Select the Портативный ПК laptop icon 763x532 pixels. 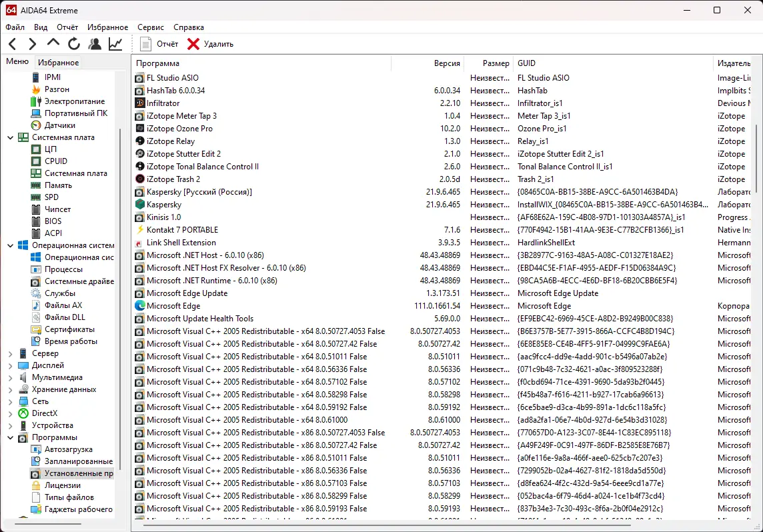[35, 113]
